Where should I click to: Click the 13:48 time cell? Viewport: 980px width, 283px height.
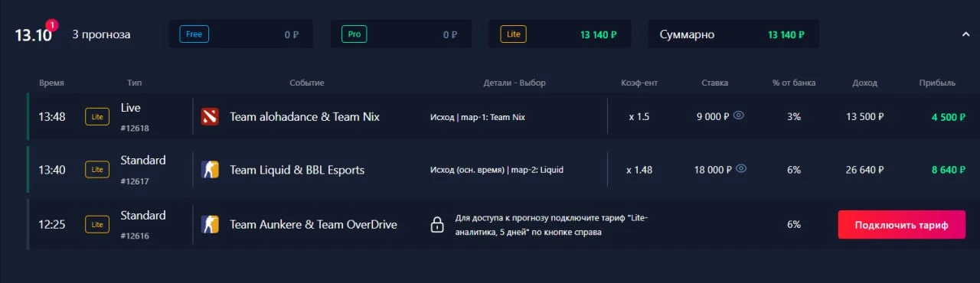tap(52, 117)
